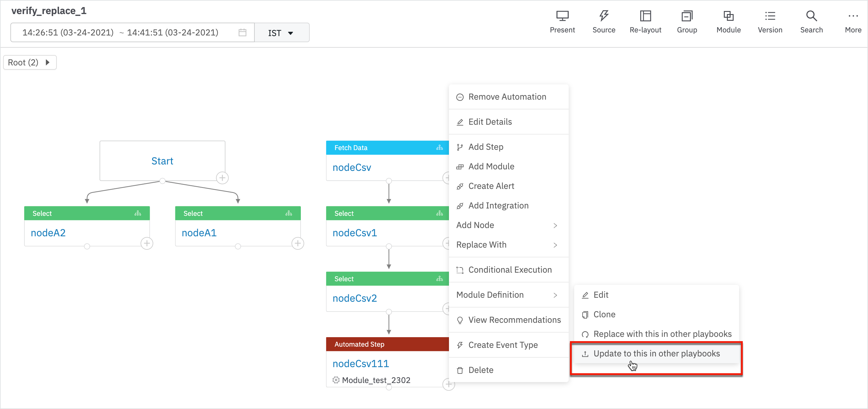Click the gear icon beside Module_test_2302
The height and width of the screenshot is (409, 868).
click(x=336, y=380)
